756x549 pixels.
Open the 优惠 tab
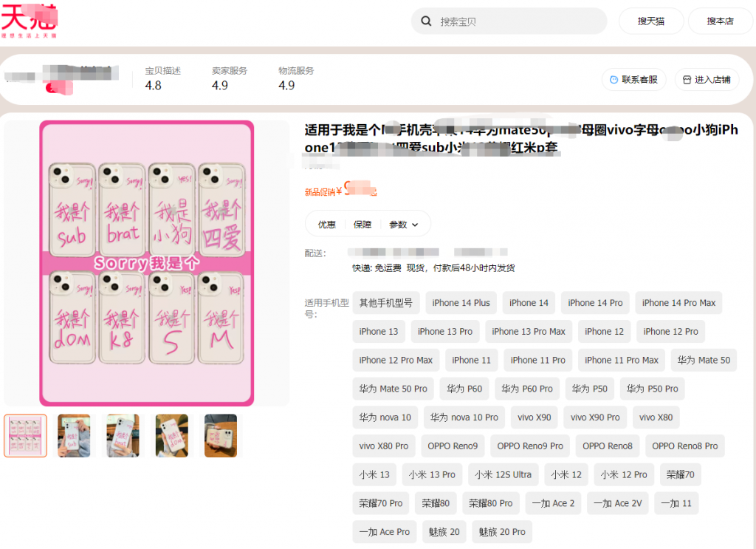[326, 225]
